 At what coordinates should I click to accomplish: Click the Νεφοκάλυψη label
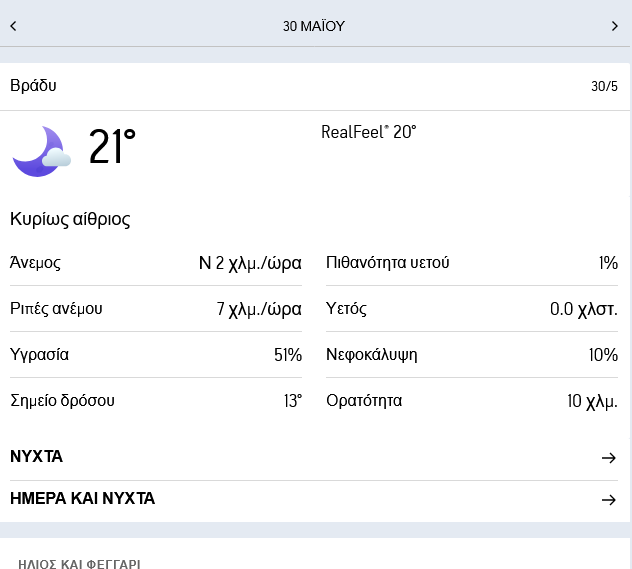pyautogui.click(x=372, y=355)
